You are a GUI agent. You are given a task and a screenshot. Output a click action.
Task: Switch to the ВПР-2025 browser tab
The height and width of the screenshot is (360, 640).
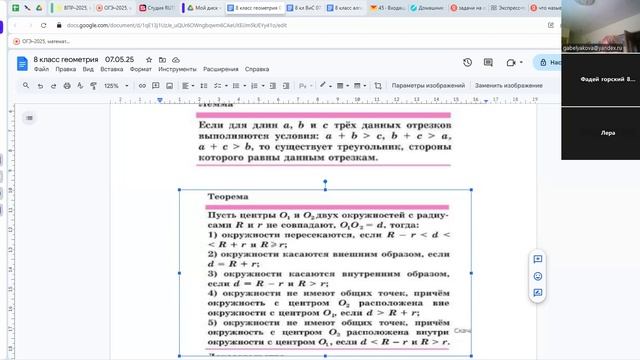click(x=72, y=8)
